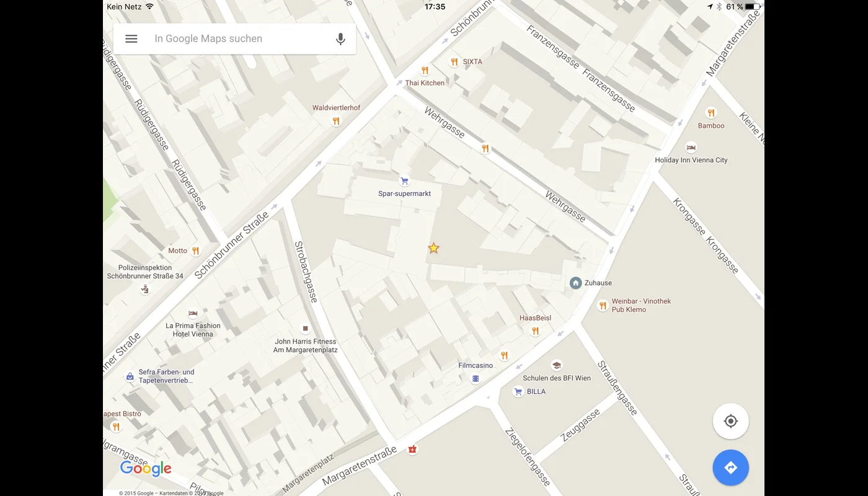Open the hamburger menu in search bar
Viewport: 868px width, 496px height.
(131, 38)
